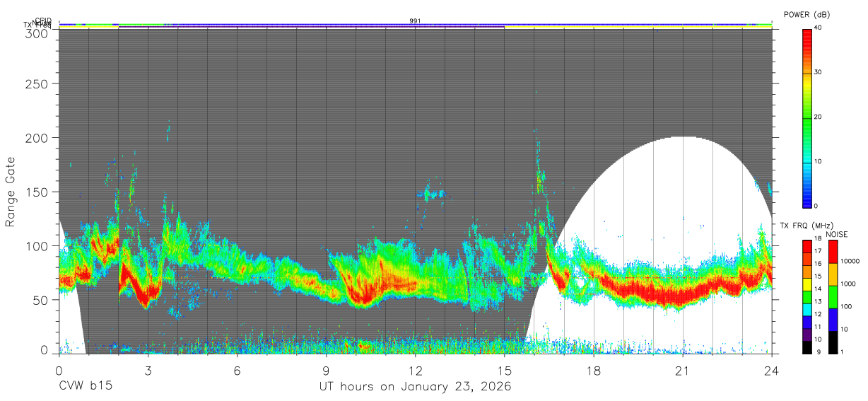Screen dimensions: 868x401
Task: Click the hour 12 tick on UT axis
Action: [416, 370]
